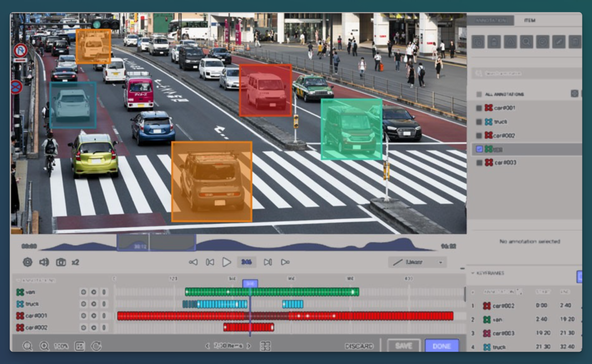The image size is (592, 364).
Task: Click third icon in car#002 track
Action: click(104, 328)
